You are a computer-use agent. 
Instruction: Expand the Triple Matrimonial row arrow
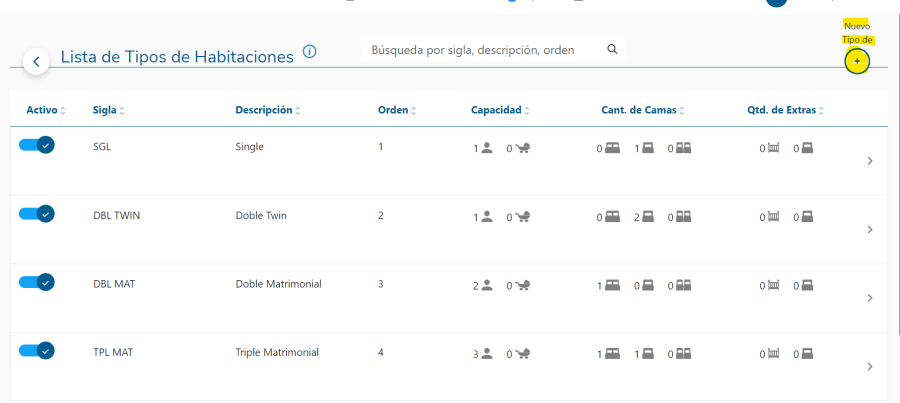click(x=869, y=366)
